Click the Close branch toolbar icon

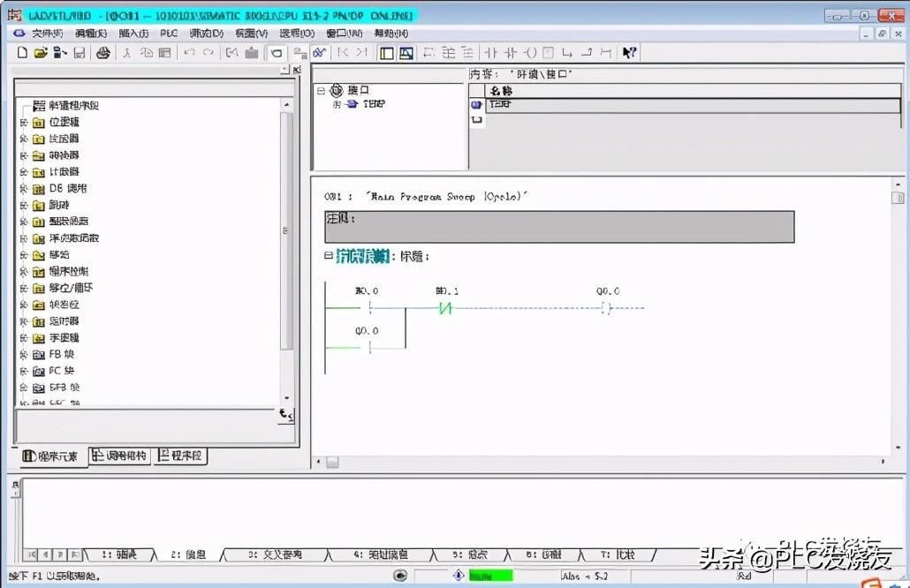point(587,53)
